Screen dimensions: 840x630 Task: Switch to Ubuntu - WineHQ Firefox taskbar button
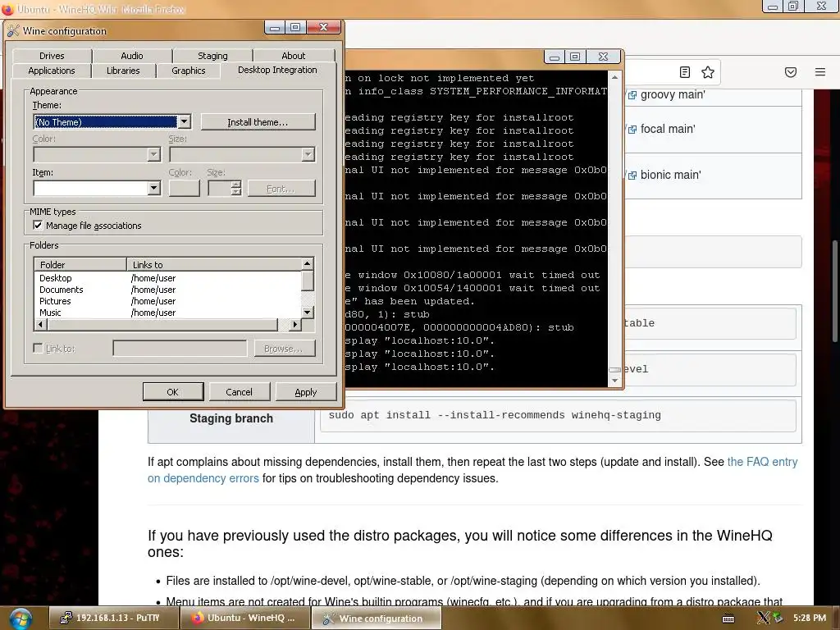(x=244, y=619)
